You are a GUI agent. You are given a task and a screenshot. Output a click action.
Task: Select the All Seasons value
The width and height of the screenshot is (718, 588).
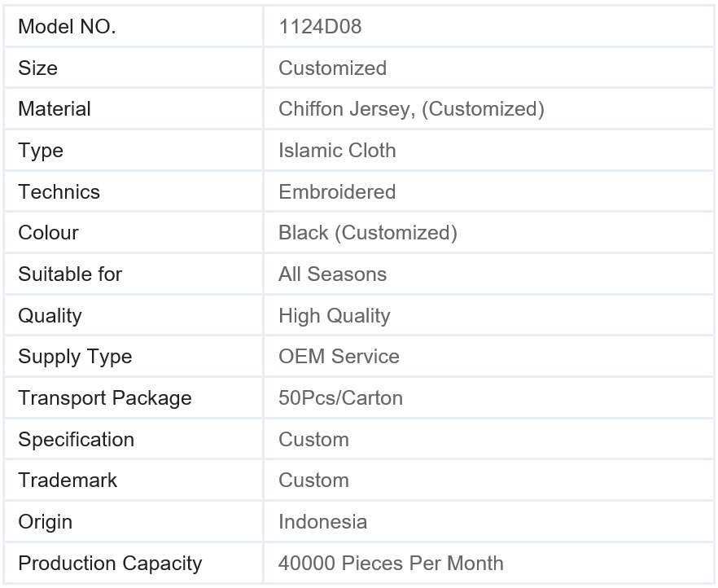tap(332, 274)
